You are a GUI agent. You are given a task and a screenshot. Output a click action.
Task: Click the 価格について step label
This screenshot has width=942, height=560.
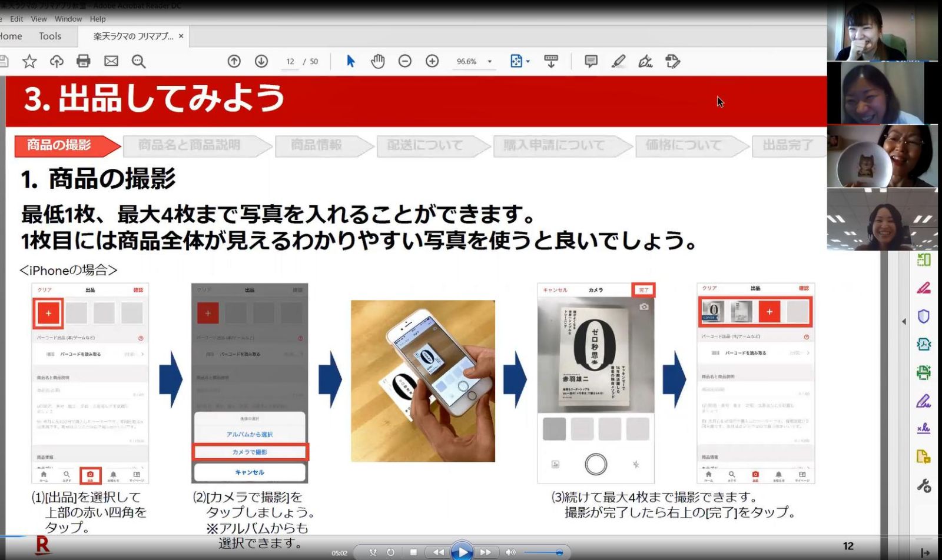click(x=684, y=145)
